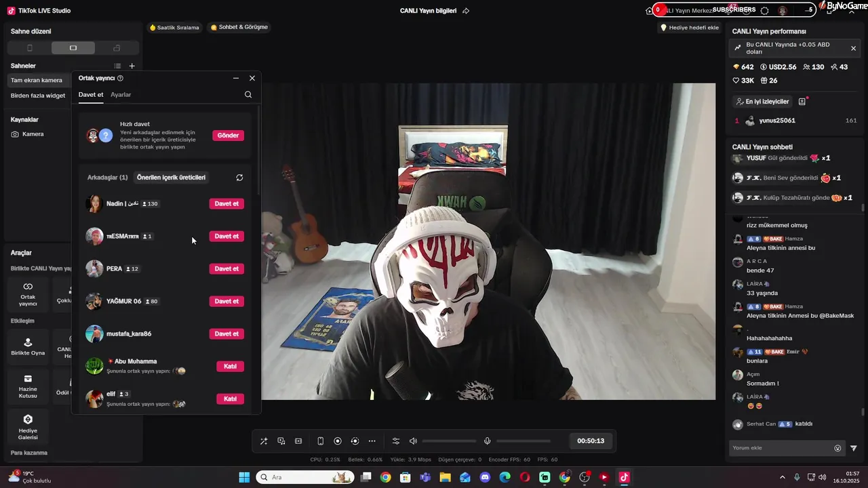Open the three-dots more options in toolbar
868x488 pixels.
[372, 441]
